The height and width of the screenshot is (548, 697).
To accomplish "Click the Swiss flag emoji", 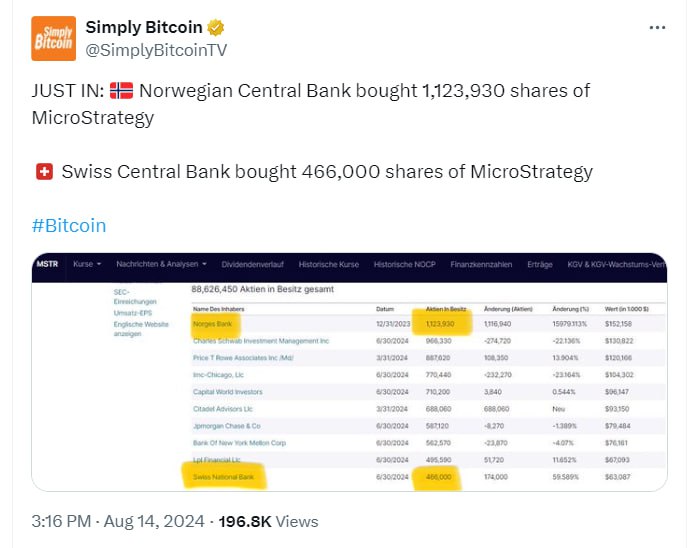I will coord(44,172).
